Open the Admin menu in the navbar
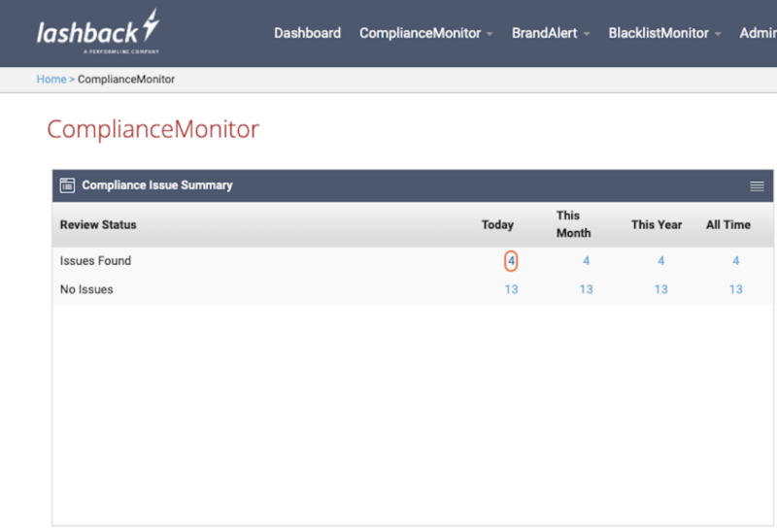Screen dimensions: 777x532 [758, 33]
